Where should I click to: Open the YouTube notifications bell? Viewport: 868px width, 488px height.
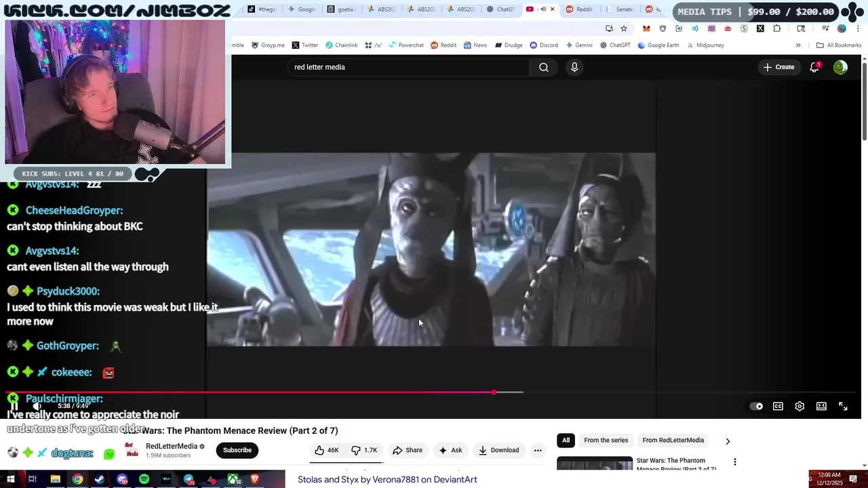point(814,67)
